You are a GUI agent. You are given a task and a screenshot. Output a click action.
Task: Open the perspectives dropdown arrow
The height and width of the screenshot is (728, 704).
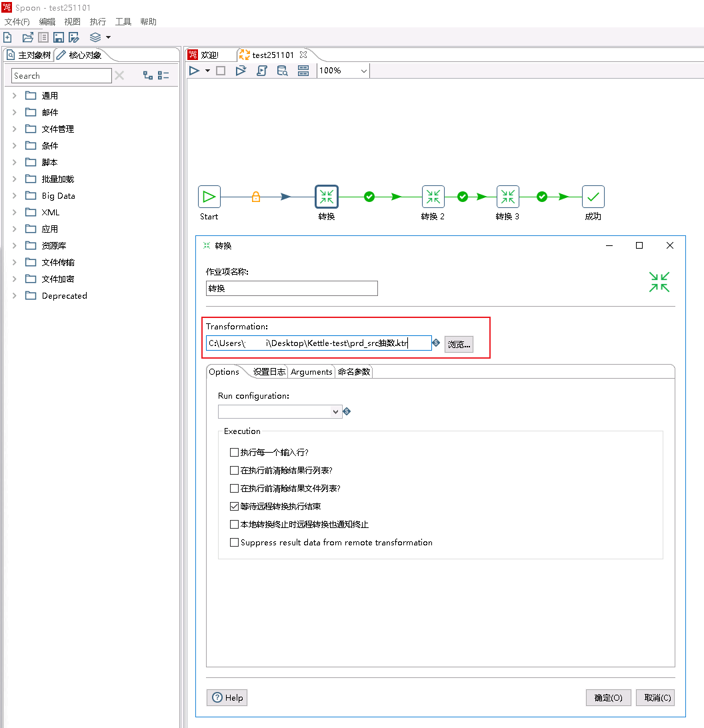pos(108,37)
